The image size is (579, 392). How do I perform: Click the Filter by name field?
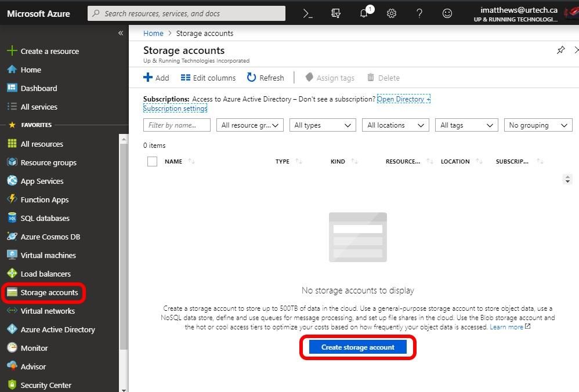176,125
